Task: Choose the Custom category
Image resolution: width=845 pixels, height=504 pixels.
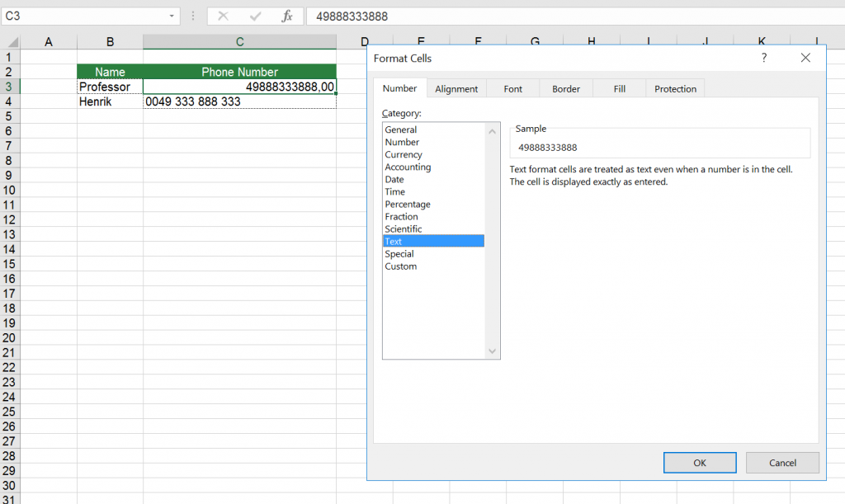Action: click(x=401, y=266)
